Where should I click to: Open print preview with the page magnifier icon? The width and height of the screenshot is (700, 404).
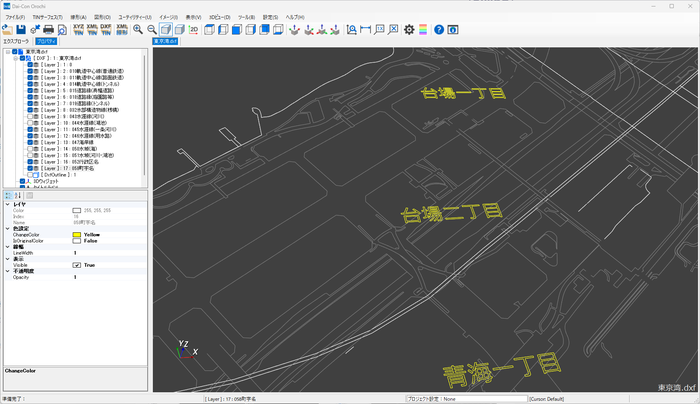[x=62, y=29]
